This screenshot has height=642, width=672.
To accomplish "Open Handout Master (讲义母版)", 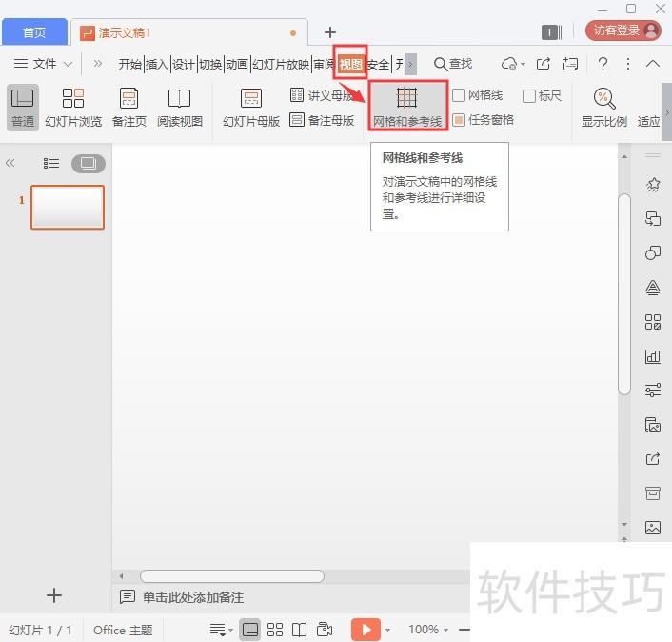I will [322, 95].
